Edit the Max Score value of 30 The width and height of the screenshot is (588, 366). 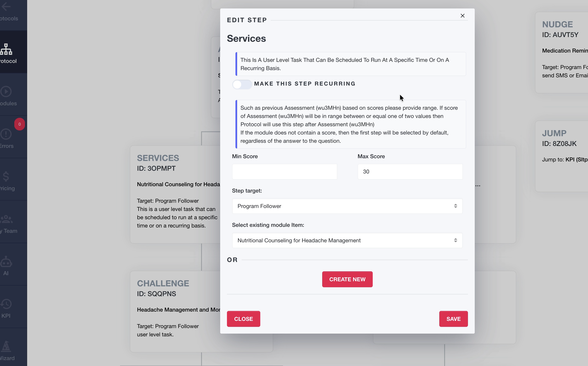[410, 171]
